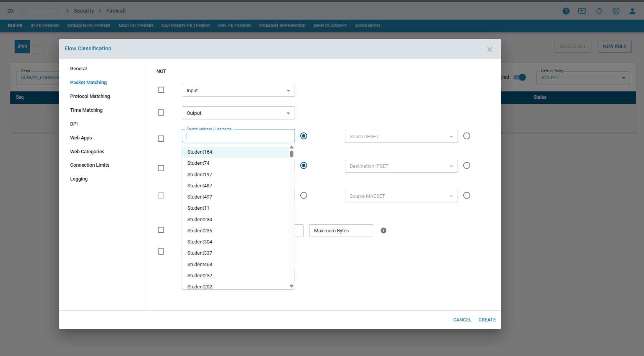Image resolution: width=644 pixels, height=356 pixels.
Task: Switch to the MAC FILTERING tab
Action: 136,26
